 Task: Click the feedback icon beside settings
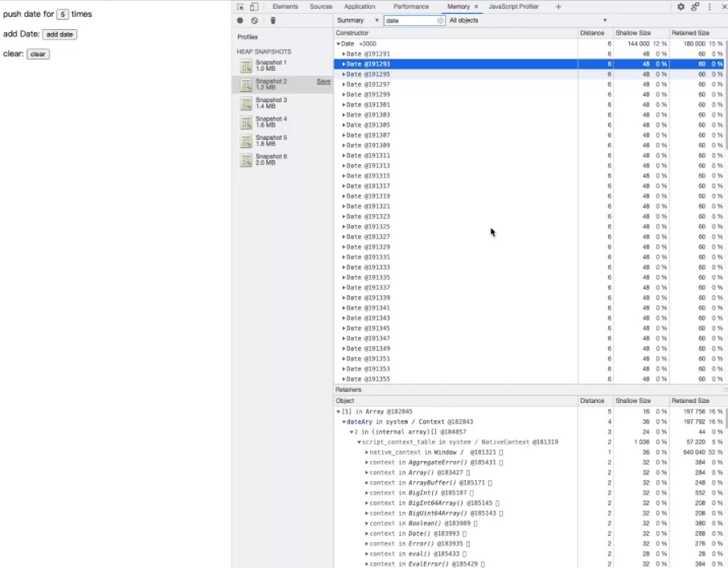click(695, 6)
